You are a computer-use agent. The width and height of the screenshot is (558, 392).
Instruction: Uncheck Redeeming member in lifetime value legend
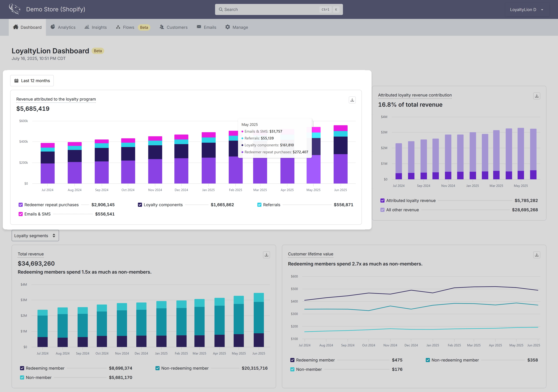(x=292, y=360)
